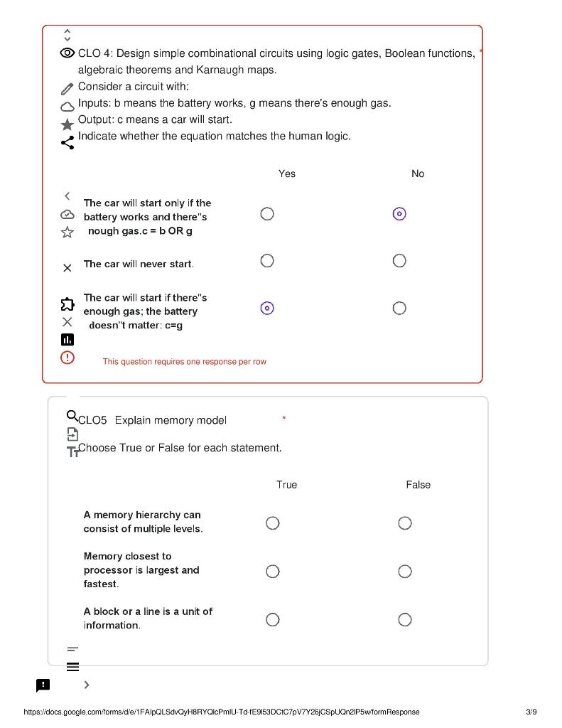The image size is (562, 728).
Task: Click the Google Forms URL at the page bottom
Action: pyautogui.click(x=222, y=712)
